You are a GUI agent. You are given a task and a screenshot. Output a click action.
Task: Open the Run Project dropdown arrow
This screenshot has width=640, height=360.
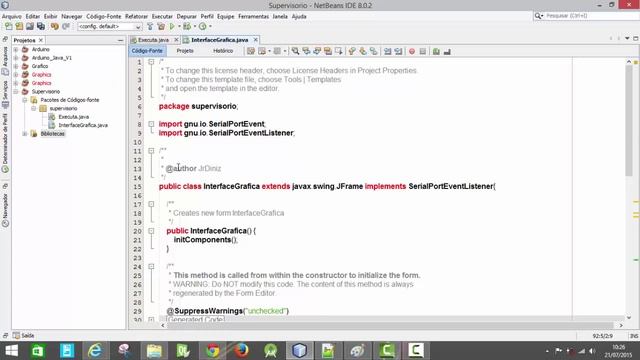179,27
